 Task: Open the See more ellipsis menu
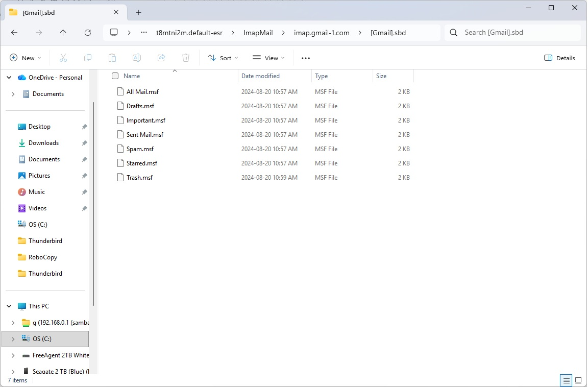tap(306, 58)
